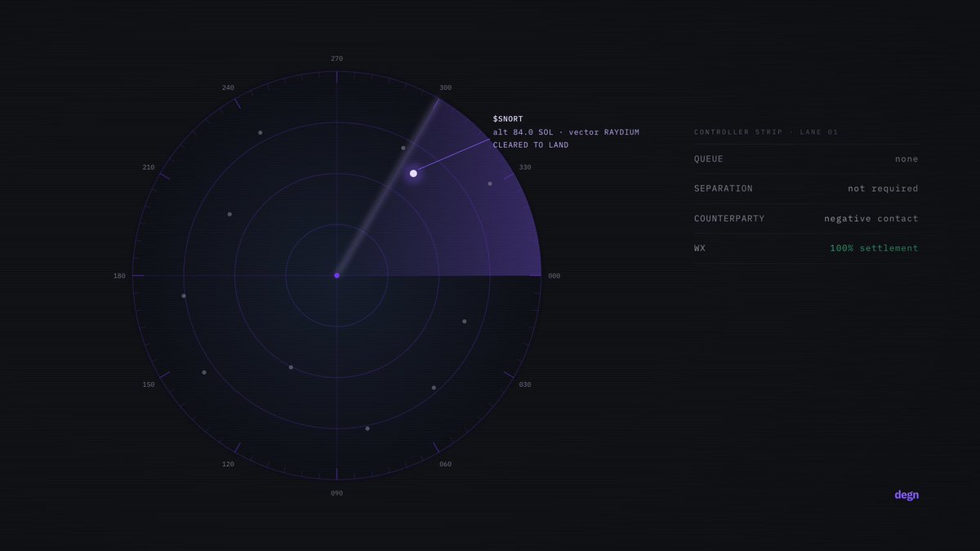The image size is (980, 551).
Task: Select the SEPARATION label
Action: click(724, 189)
